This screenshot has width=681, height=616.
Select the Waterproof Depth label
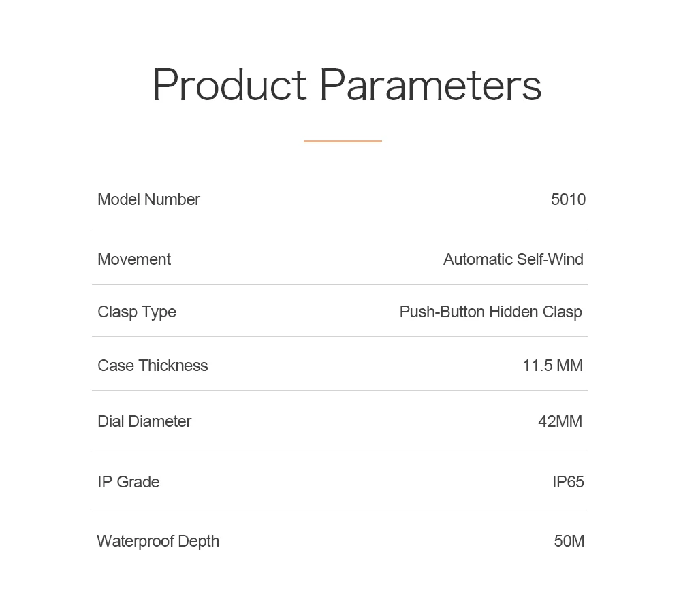158,542
